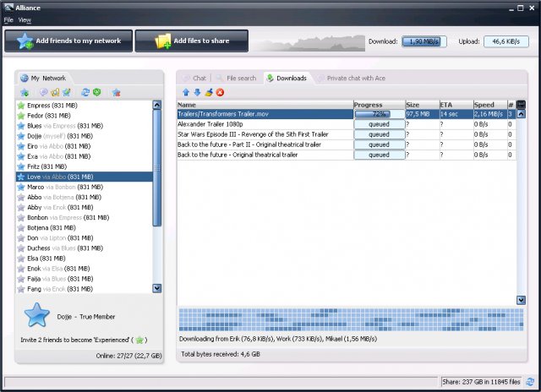Select Back to the future - Original theatrical trailer
541x392 pixels.
click(x=347, y=155)
